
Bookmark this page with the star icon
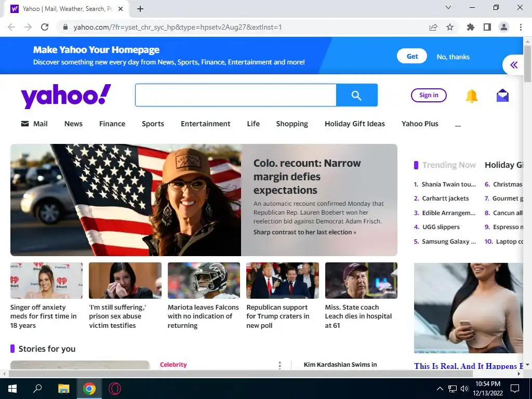pyautogui.click(x=450, y=27)
